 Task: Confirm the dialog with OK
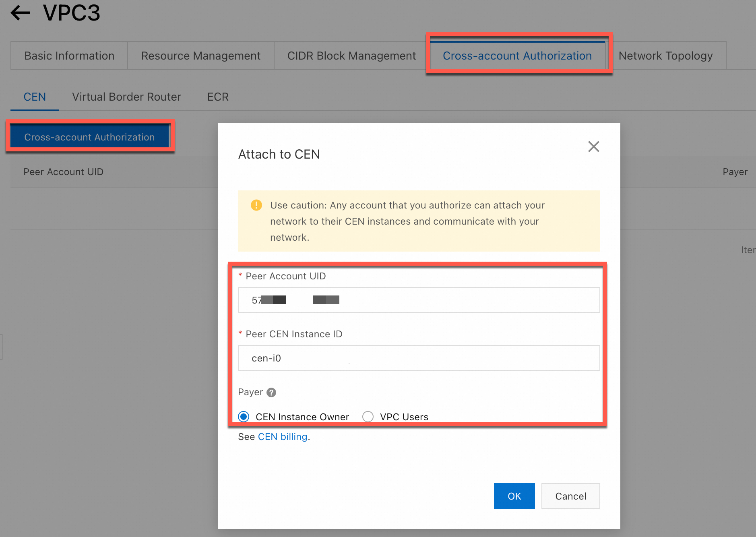(x=514, y=496)
